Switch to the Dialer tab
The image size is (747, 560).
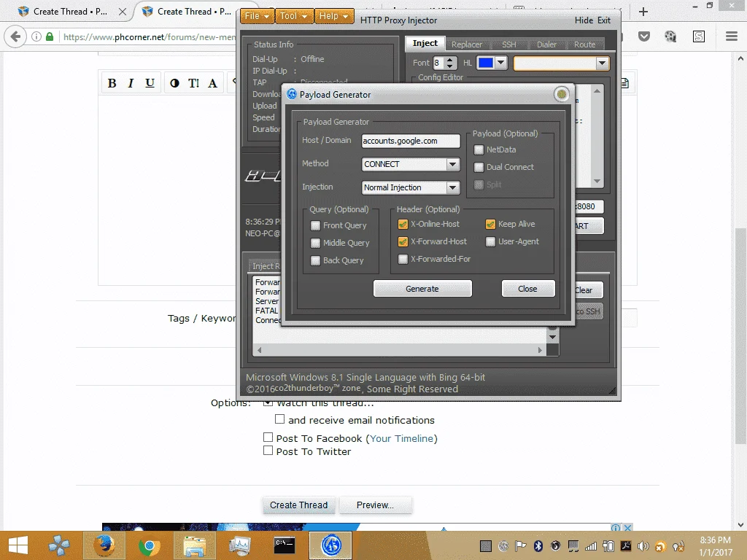click(546, 44)
